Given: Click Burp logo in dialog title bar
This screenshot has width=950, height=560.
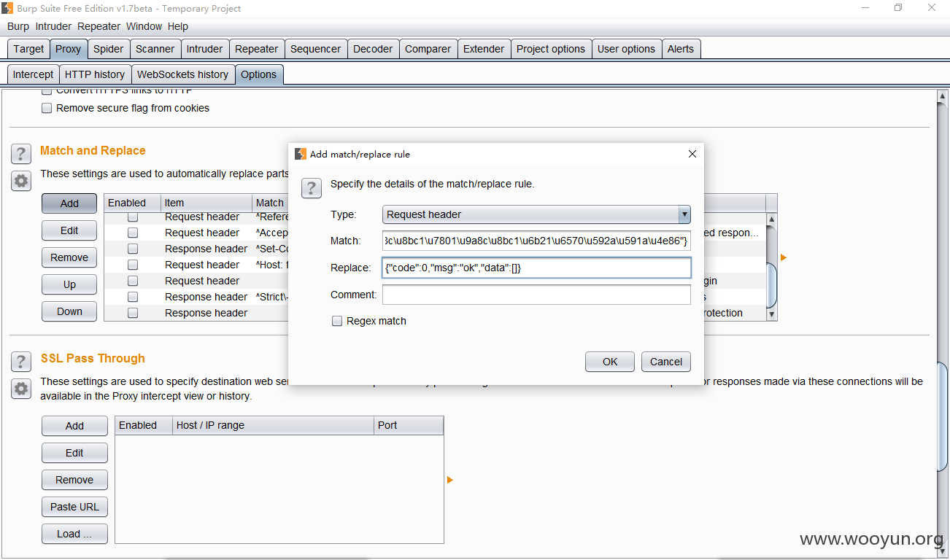Looking at the screenshot, I should pos(300,154).
